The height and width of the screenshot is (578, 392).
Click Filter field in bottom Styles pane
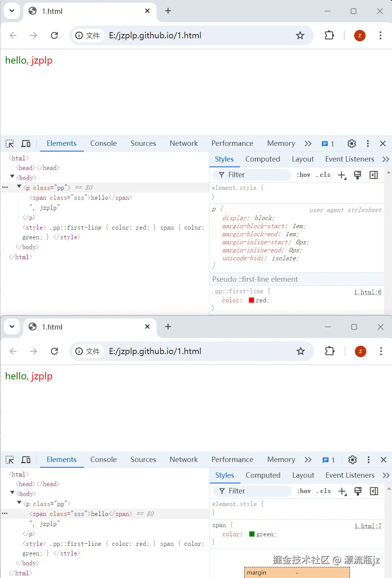tap(252, 491)
